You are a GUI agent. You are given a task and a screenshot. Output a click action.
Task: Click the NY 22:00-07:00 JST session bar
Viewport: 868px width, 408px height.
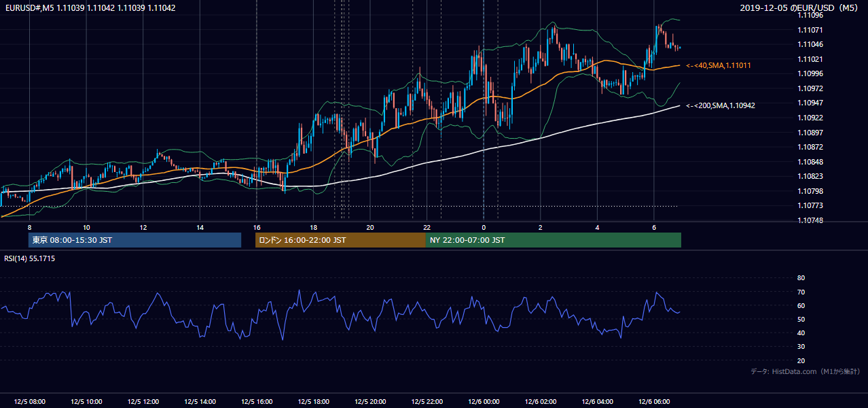click(554, 240)
